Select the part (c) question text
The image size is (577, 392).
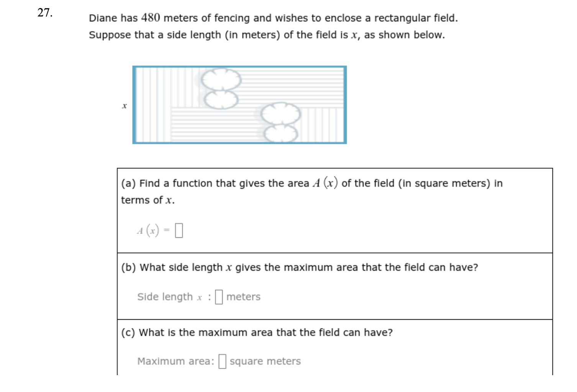tap(257, 332)
